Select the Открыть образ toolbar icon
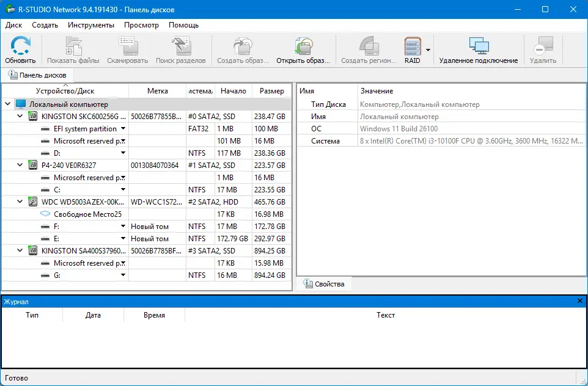The height and width of the screenshot is (386, 588). (303, 48)
